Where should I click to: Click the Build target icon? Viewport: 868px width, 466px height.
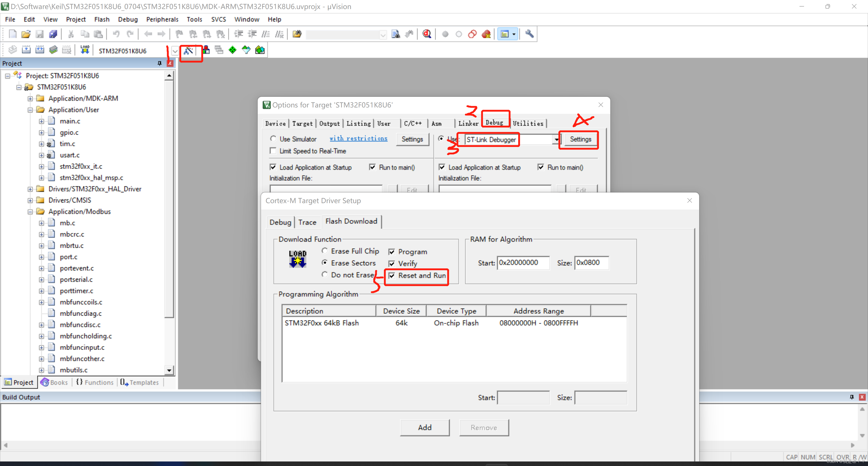[26, 50]
